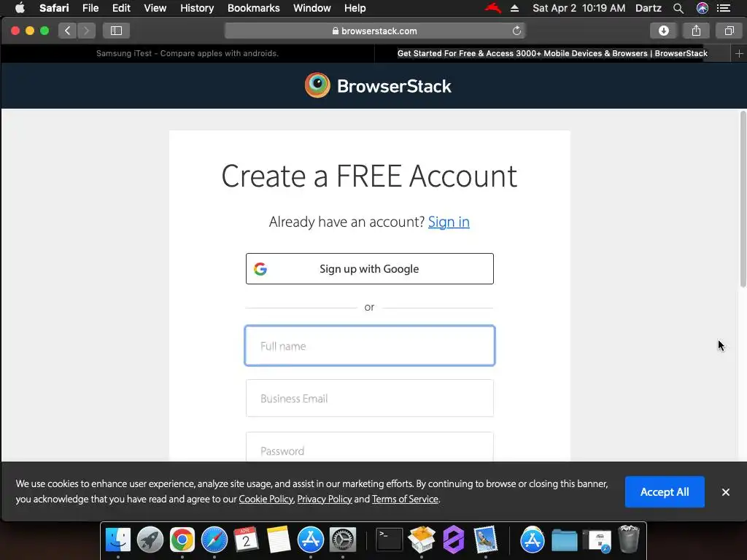Viewport: 747px width, 560px height.
Task: Click Accept All cookies button
Action: point(665,492)
